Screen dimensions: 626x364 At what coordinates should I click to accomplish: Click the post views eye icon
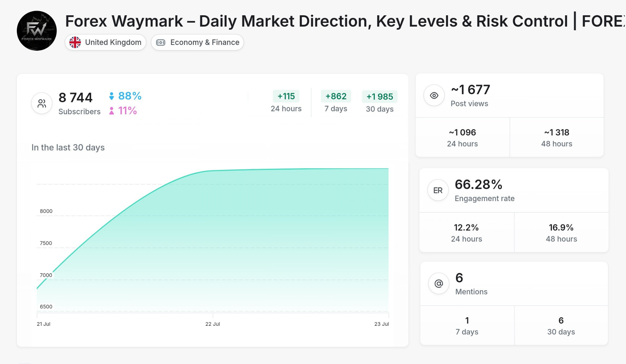(x=434, y=95)
